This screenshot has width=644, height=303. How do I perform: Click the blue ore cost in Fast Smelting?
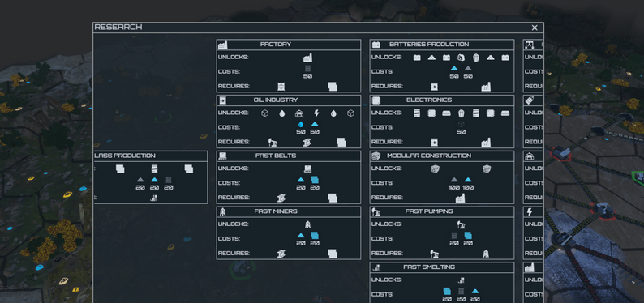(x=474, y=292)
